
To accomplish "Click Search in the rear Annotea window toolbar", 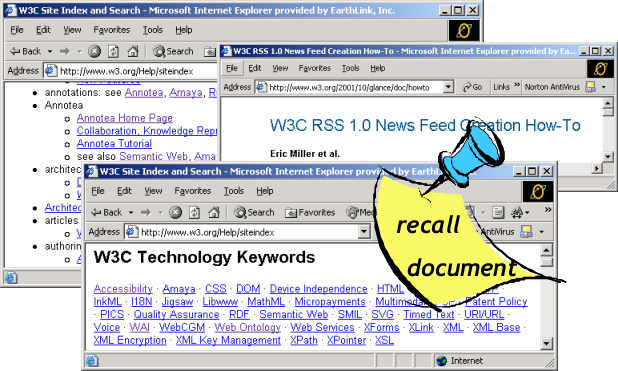I will (x=173, y=51).
